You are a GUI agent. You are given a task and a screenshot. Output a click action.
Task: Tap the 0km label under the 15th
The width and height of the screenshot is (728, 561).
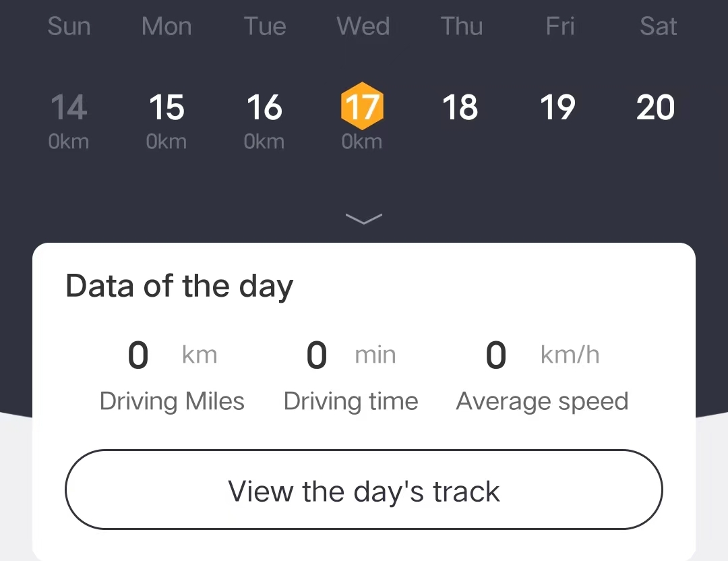click(166, 142)
